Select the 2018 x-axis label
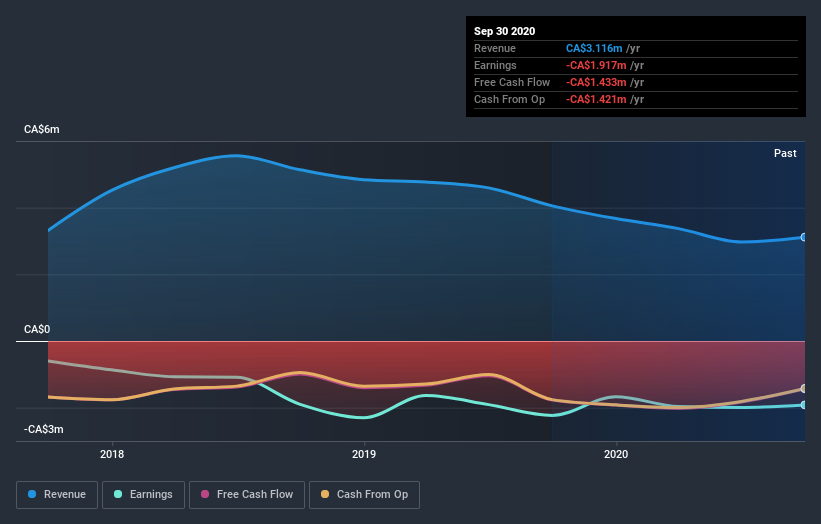The width and height of the screenshot is (821, 524). coord(112,454)
